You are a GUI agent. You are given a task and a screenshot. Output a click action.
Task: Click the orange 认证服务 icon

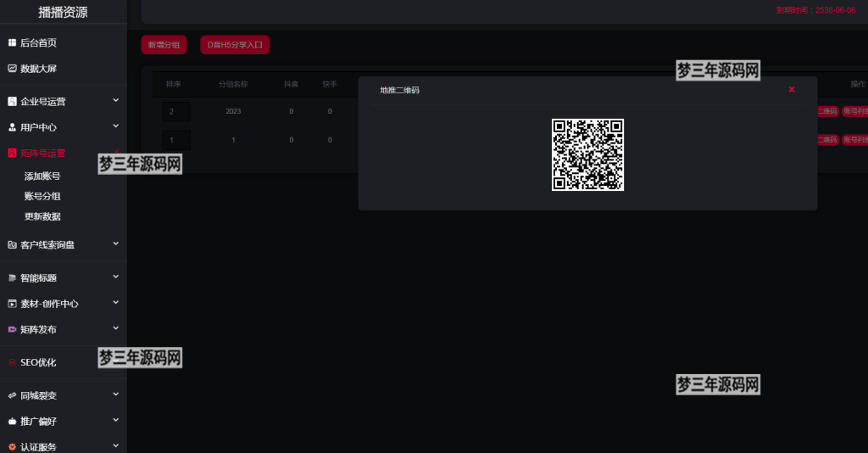click(12, 447)
